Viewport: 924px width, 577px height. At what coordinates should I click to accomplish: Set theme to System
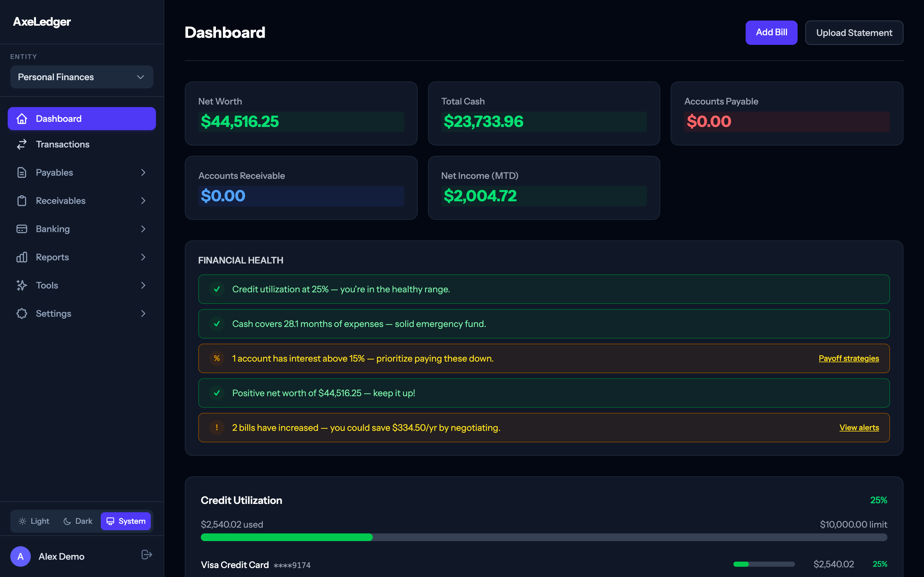pos(126,521)
